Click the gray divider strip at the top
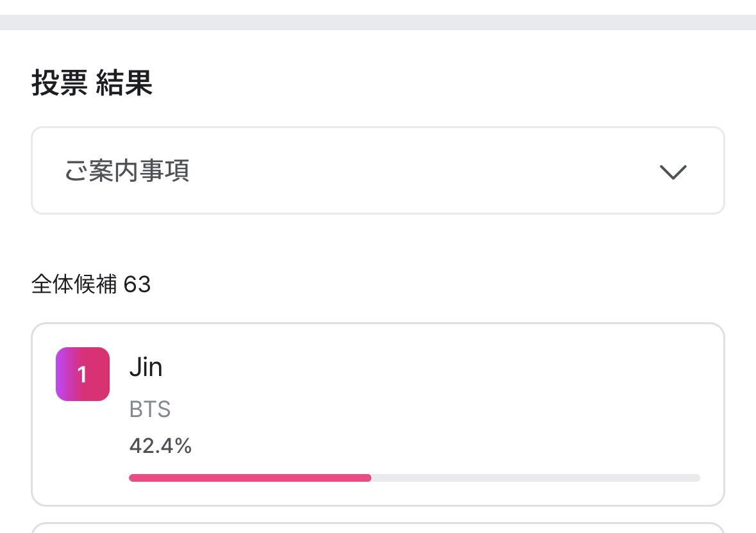This screenshot has width=756, height=533. click(x=378, y=22)
